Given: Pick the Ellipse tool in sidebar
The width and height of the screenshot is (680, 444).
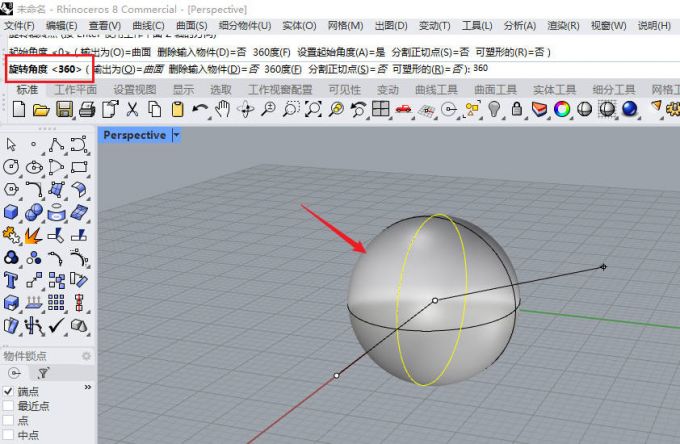Looking at the screenshot, I should tap(34, 167).
